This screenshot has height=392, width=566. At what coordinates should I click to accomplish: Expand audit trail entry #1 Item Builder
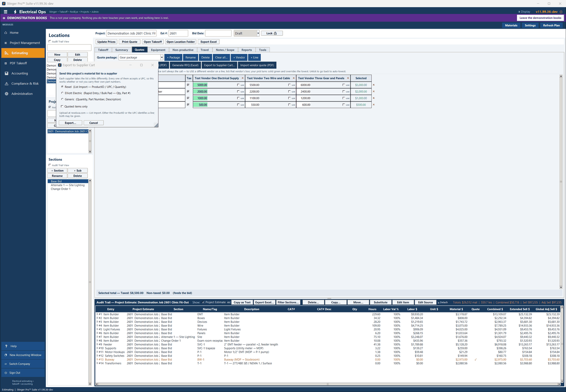tap(97, 314)
